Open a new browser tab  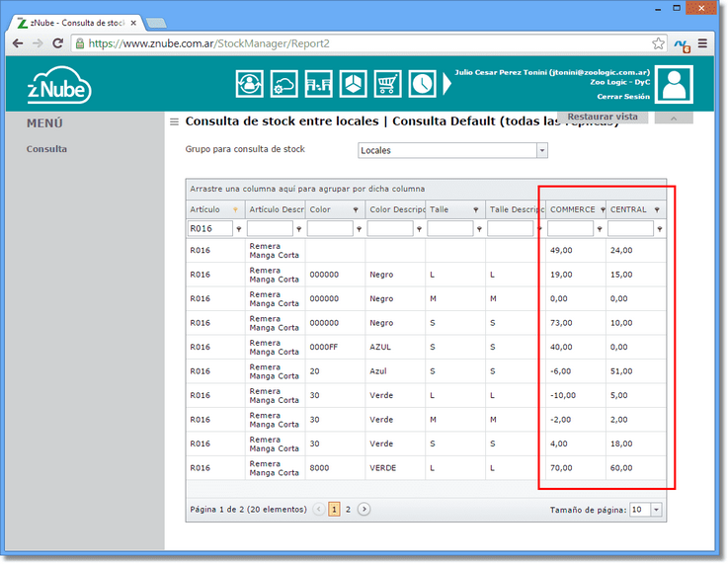[x=156, y=23]
